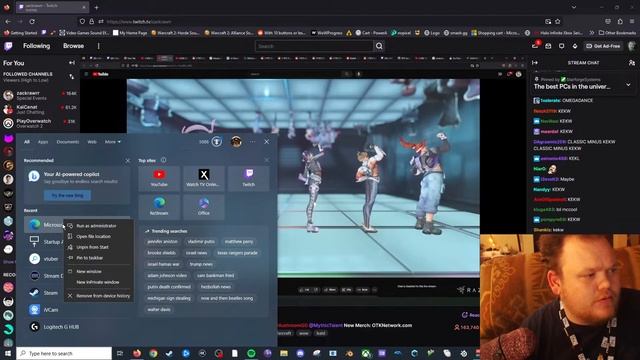Close the Windows search panel
This screenshot has width=640, height=360.
[x=267, y=142]
